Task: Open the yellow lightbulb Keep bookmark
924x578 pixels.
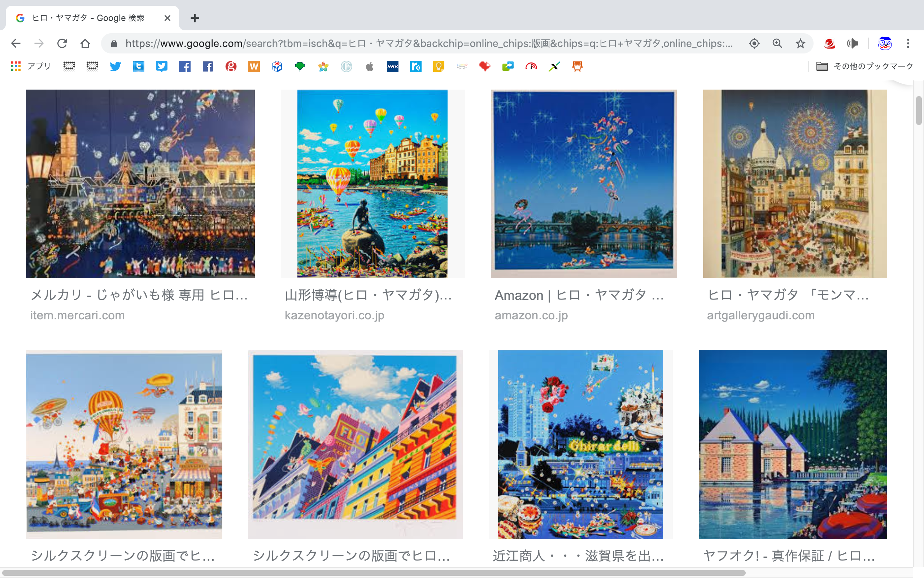Action: coord(439,66)
